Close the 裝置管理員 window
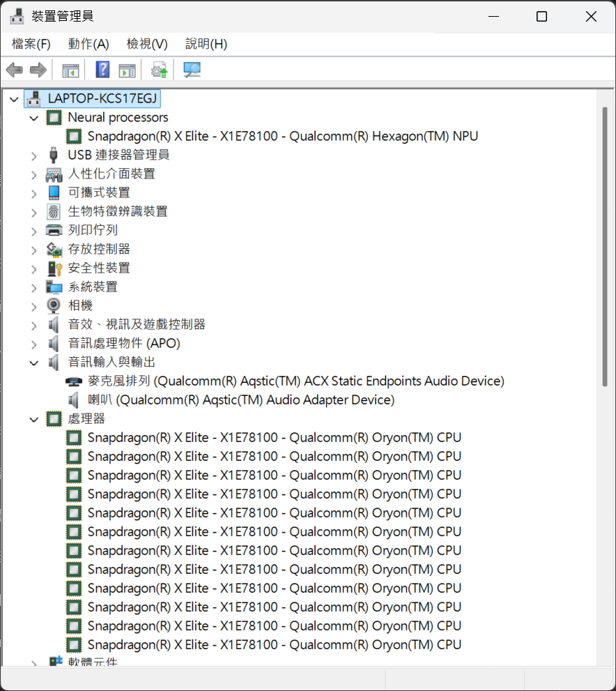The width and height of the screenshot is (616, 691). [591, 17]
